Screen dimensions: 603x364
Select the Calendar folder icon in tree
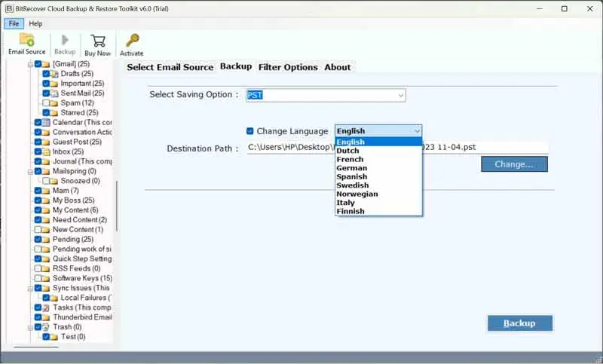tap(47, 122)
